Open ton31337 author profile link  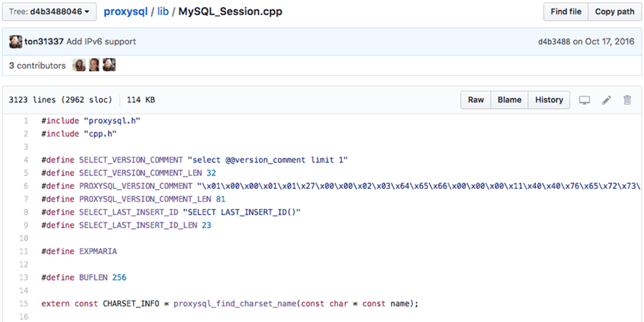[x=44, y=42]
